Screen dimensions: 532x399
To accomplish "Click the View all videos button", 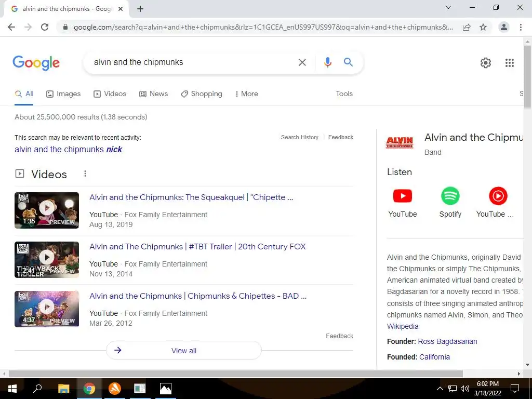I will 183,351.
